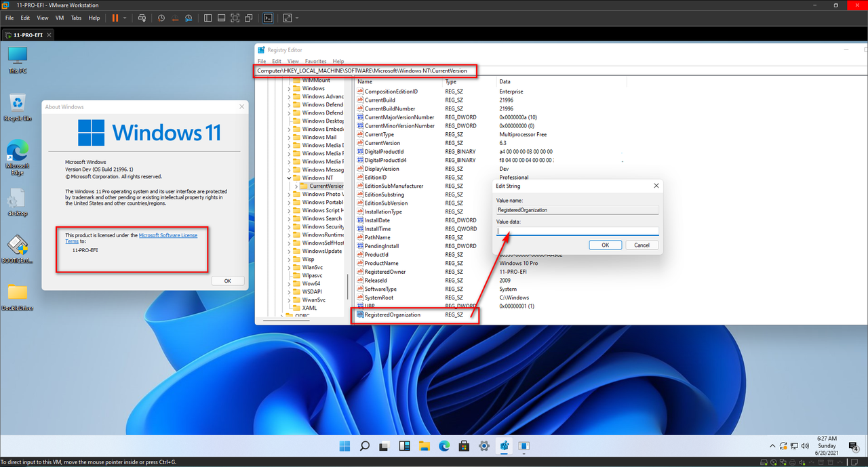
Task: Collapse the Windows NT registry key
Action: (x=290, y=178)
